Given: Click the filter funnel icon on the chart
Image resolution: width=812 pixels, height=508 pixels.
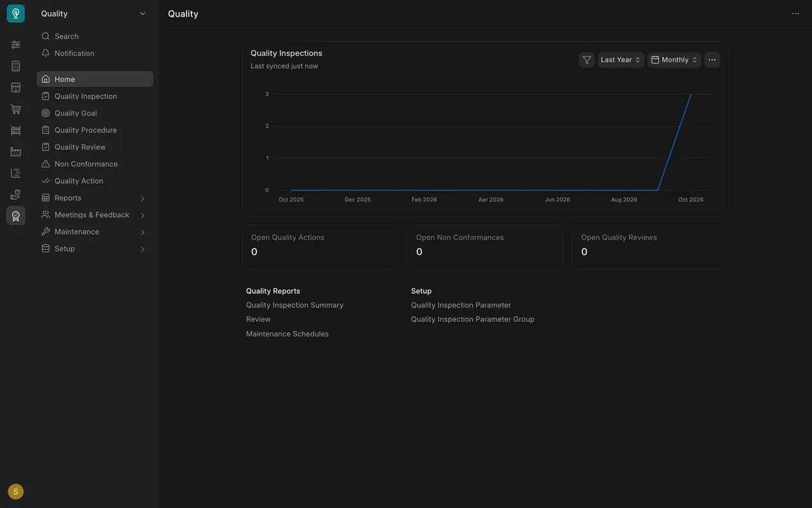Looking at the screenshot, I should (587, 60).
